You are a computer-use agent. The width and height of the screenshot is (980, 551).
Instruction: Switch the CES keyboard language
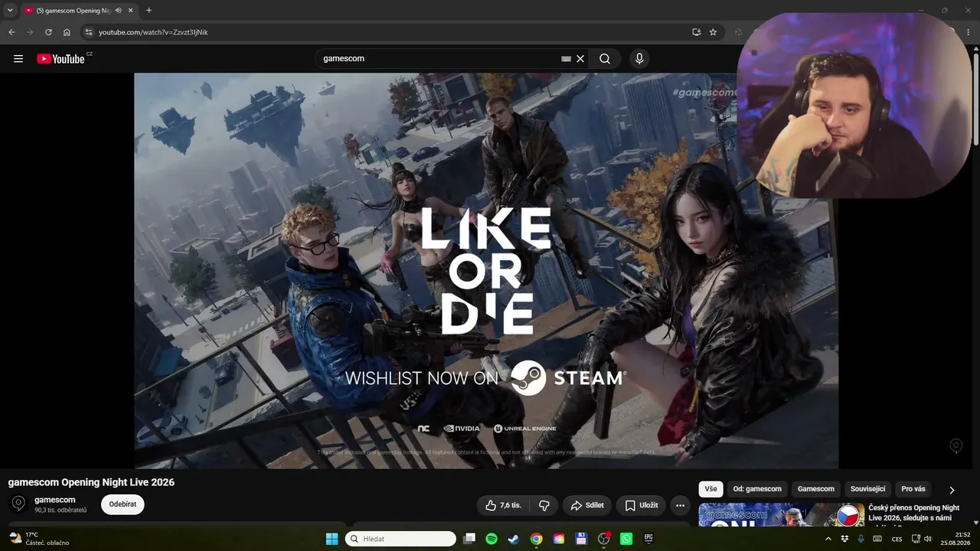pos(897,539)
